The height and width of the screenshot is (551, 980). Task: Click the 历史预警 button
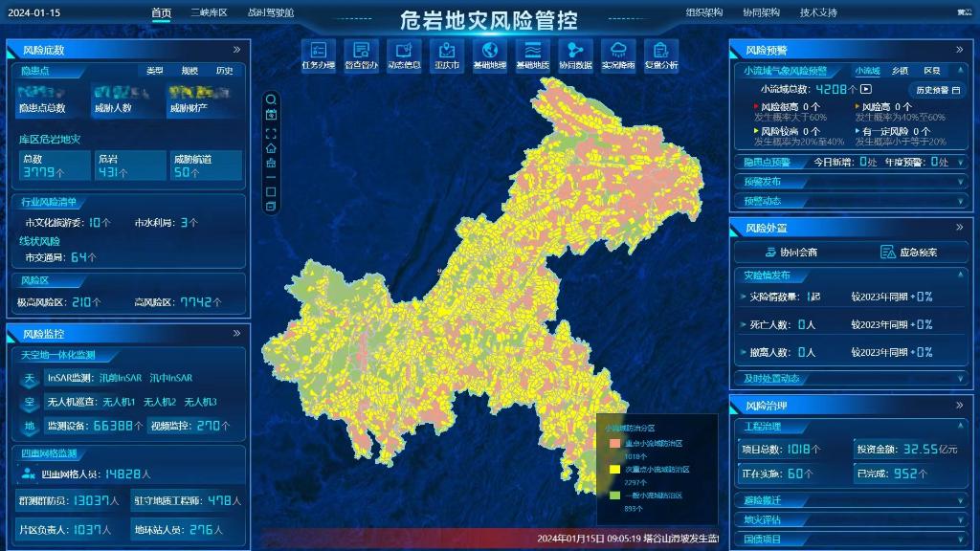click(x=937, y=90)
